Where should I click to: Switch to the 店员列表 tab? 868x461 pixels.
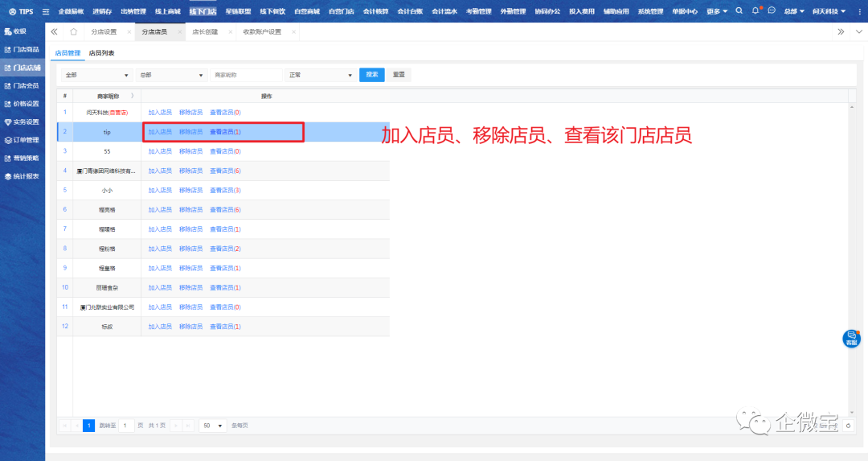pyautogui.click(x=101, y=53)
